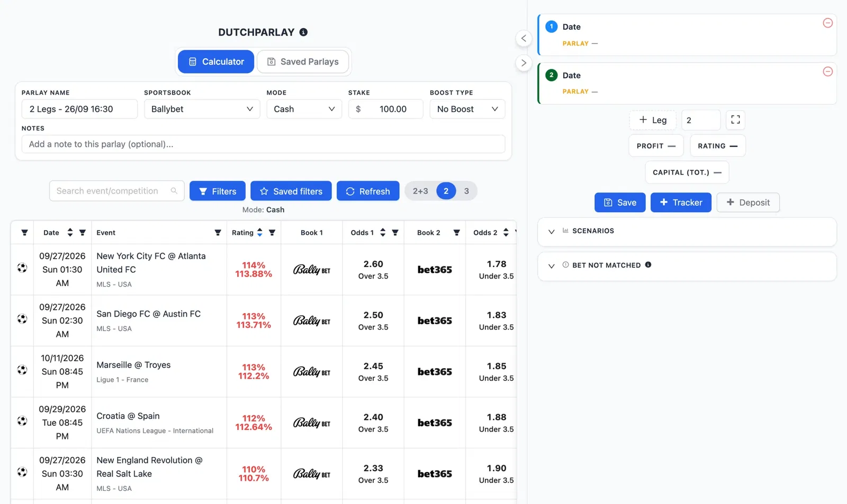The image size is (847, 504).
Task: Focus the Search event/competition box
Action: pyautogui.click(x=116, y=191)
